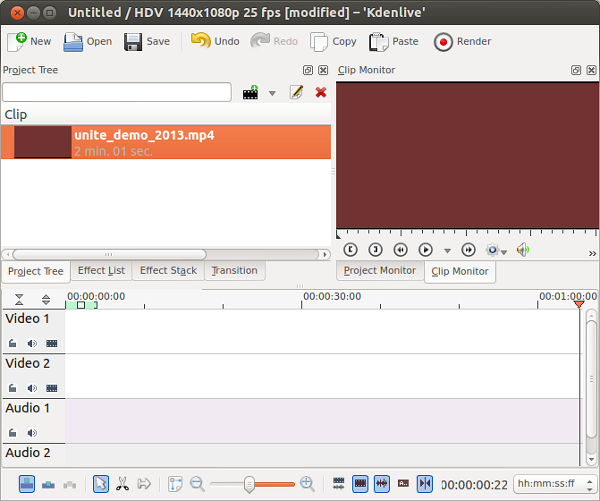The image size is (600, 501).
Task: Open clip properties with pencil icon
Action: (x=296, y=93)
